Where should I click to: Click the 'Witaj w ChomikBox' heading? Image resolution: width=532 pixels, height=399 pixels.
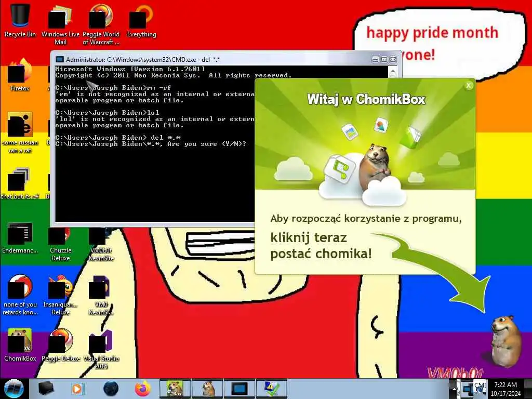366,99
